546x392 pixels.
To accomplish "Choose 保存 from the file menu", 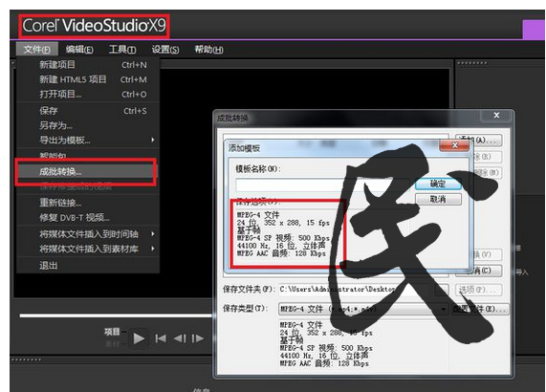I will click(x=88, y=111).
